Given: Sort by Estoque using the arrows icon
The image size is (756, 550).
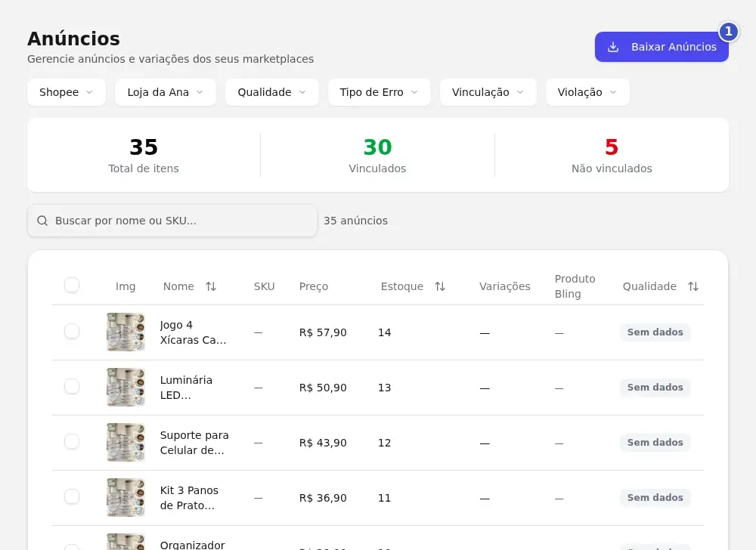Looking at the screenshot, I should (440, 286).
